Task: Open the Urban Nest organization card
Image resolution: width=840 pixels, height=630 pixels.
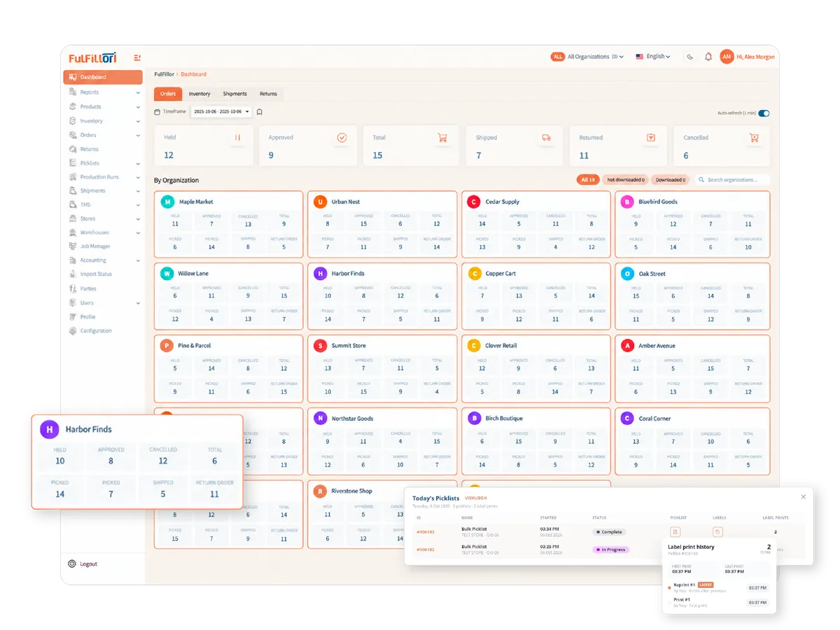Action: (382, 224)
